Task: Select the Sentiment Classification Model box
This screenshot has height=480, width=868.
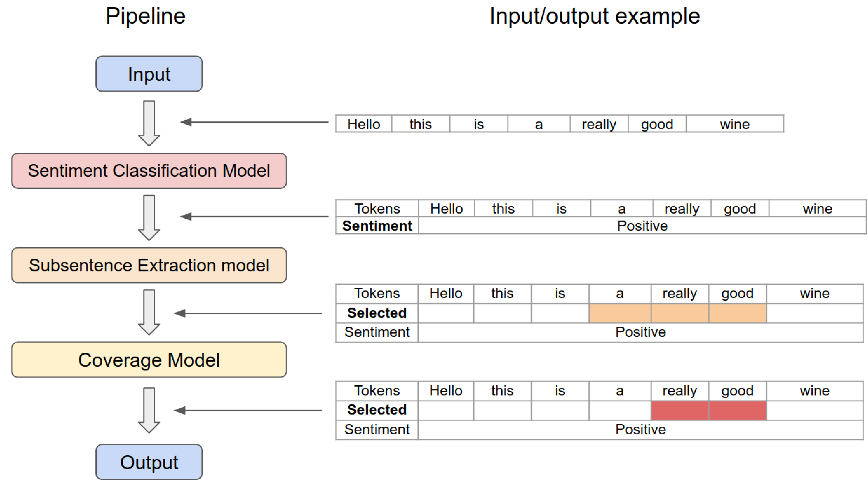Action: pos(149,171)
